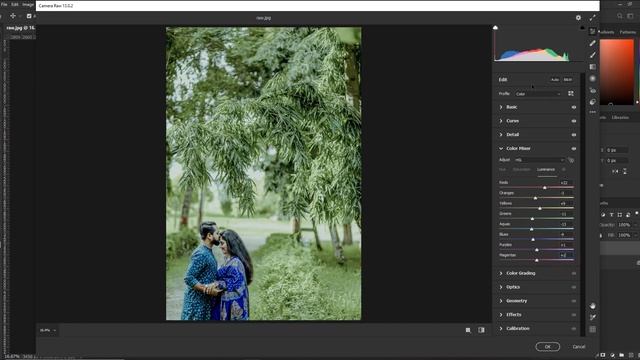Open Photoshop File menu
The width and height of the screenshot is (640, 360).
click(4, 4)
